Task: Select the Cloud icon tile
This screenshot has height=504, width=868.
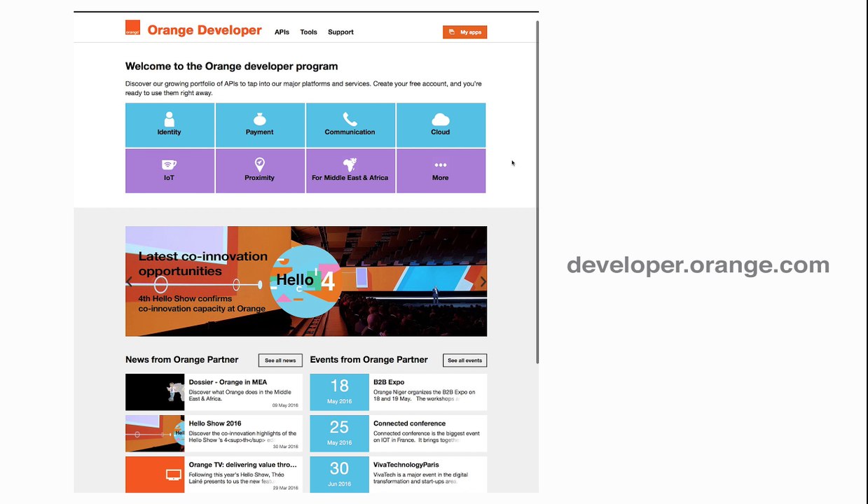Action: [441, 125]
